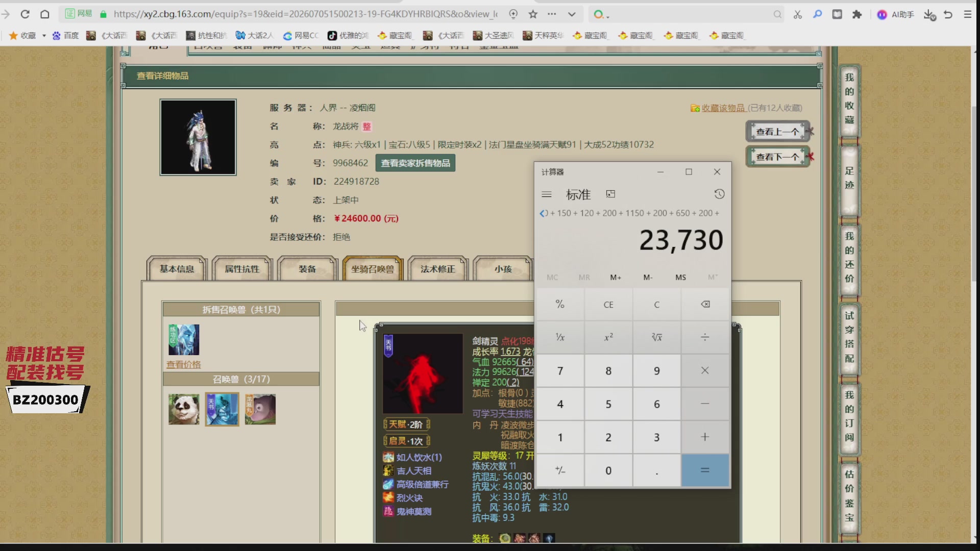This screenshot has width=980, height=551.
Task: Click the 吉人天相 skill icon
Action: tap(388, 470)
